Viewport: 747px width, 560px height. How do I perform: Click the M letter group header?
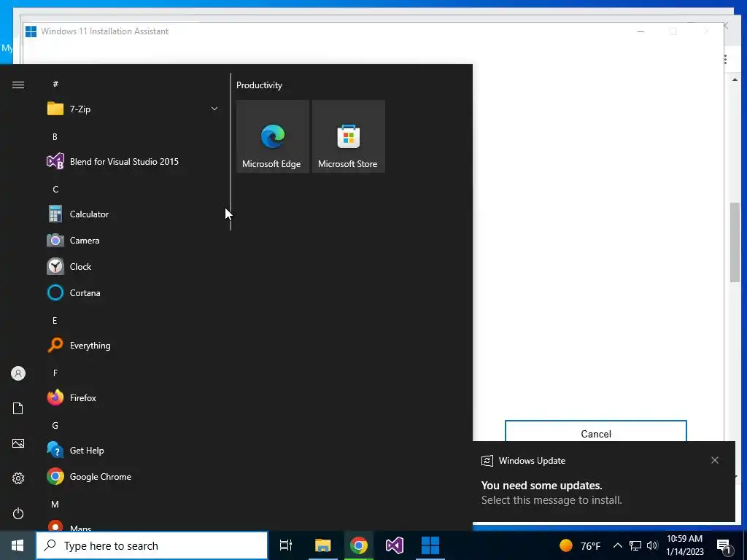(x=55, y=504)
